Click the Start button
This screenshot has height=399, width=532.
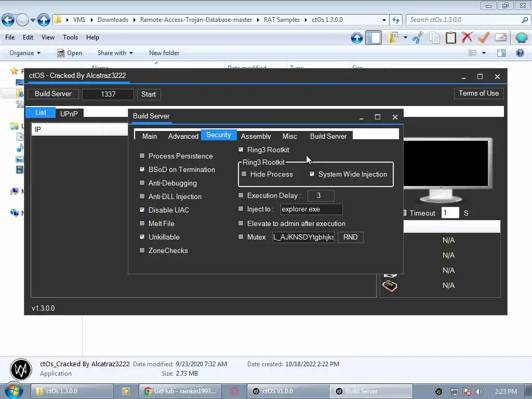[149, 95]
